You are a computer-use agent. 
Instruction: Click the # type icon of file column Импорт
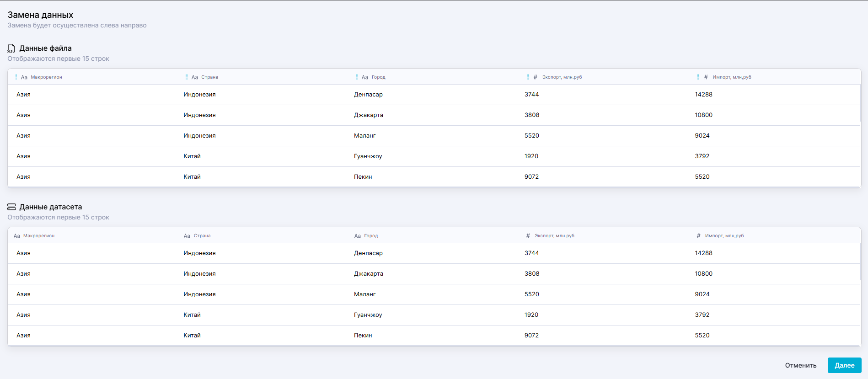coord(706,77)
